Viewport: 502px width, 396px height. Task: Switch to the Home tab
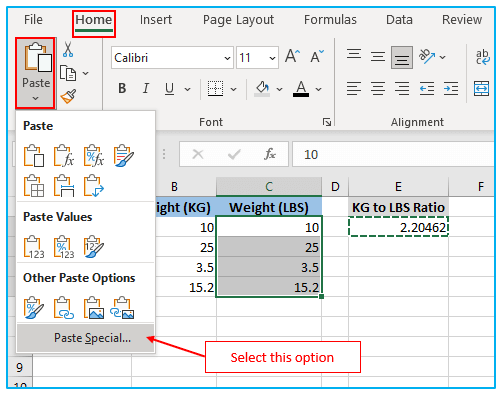point(94,20)
